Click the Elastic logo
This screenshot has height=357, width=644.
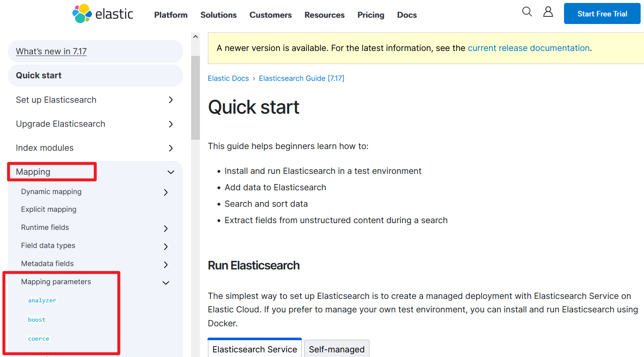(x=103, y=14)
